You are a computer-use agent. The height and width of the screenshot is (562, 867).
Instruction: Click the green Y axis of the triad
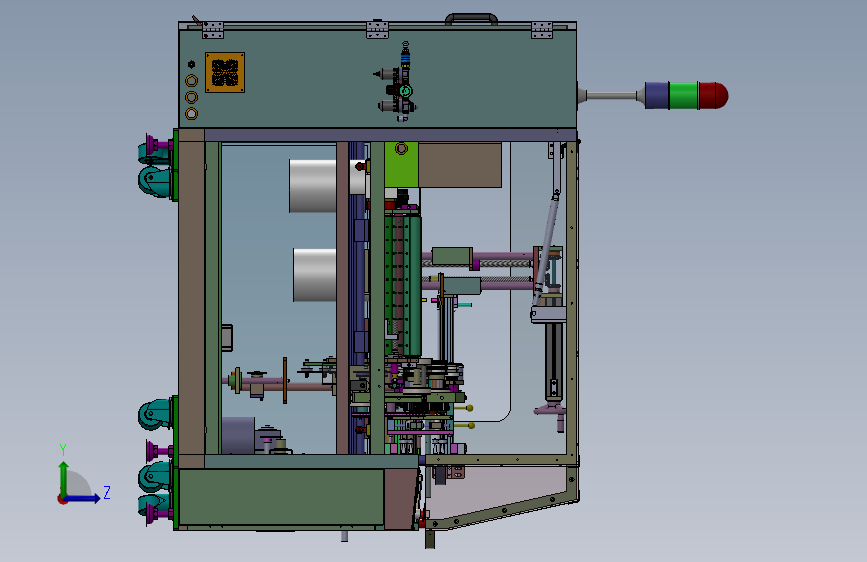64,480
